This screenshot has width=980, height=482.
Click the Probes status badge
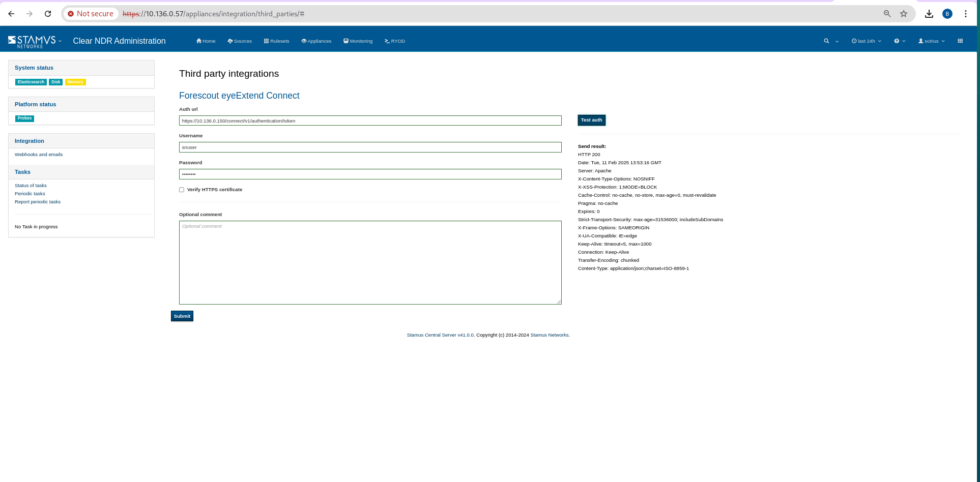click(x=24, y=118)
